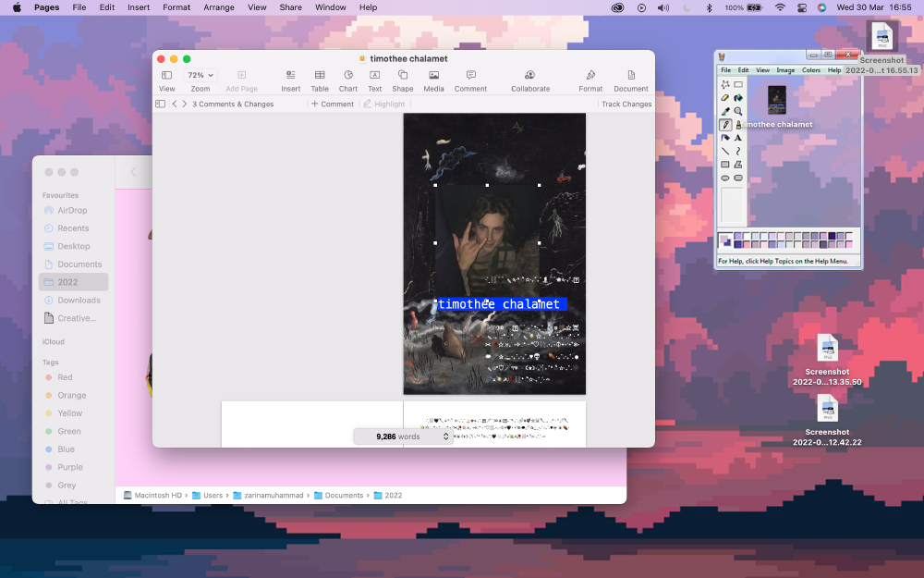Insert a Table from the Pages toolbar
This screenshot has width=924, height=578.
[320, 80]
